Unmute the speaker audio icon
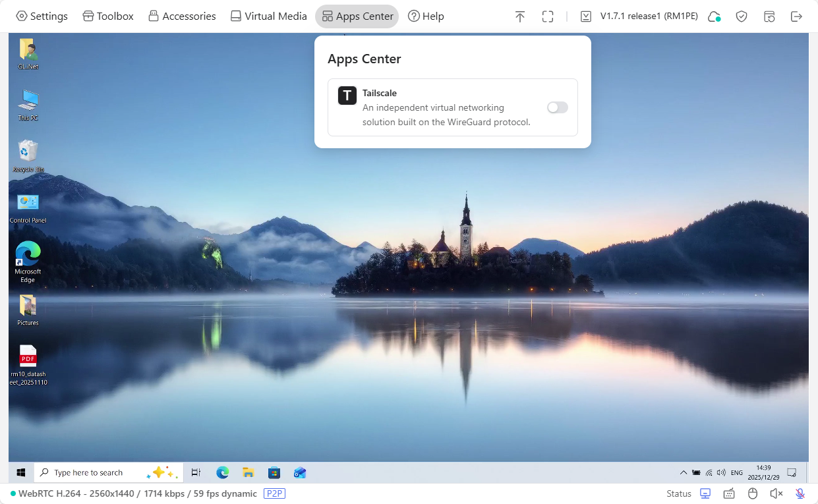Screen dimensions: 818x504 [x=776, y=493]
